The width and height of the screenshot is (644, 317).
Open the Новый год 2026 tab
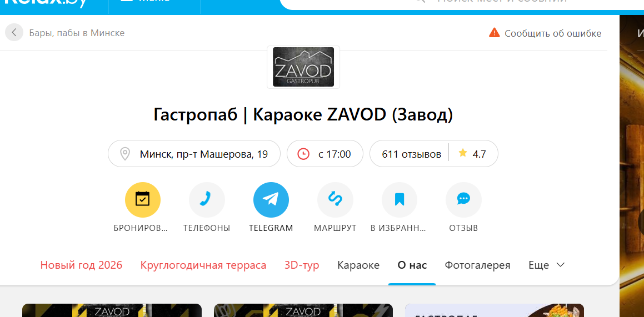tap(81, 265)
